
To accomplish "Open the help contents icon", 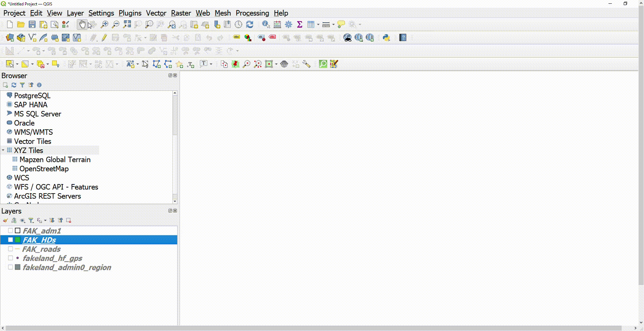I will [403, 37].
